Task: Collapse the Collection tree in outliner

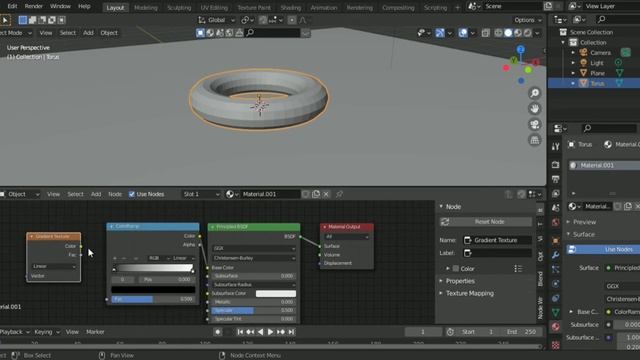Action: (563, 42)
